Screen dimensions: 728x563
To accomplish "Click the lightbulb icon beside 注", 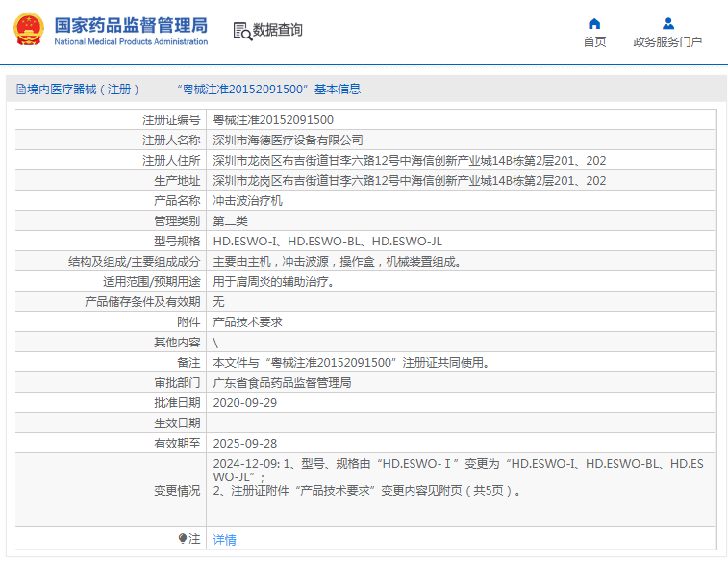I will click(x=183, y=538).
